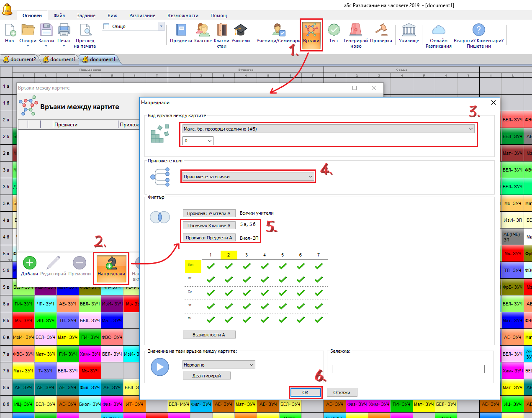Open the Приложете за всички dropdown
This screenshot has width=532, height=418.
[x=248, y=177]
